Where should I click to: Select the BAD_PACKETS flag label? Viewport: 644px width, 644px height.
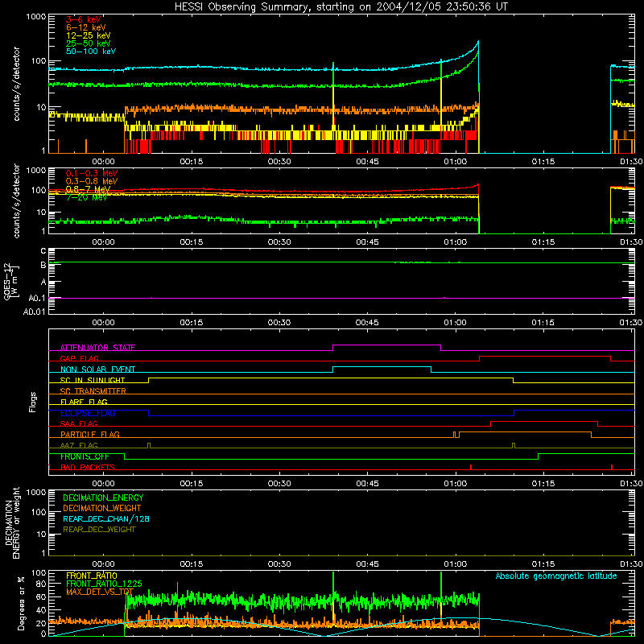tap(88, 467)
